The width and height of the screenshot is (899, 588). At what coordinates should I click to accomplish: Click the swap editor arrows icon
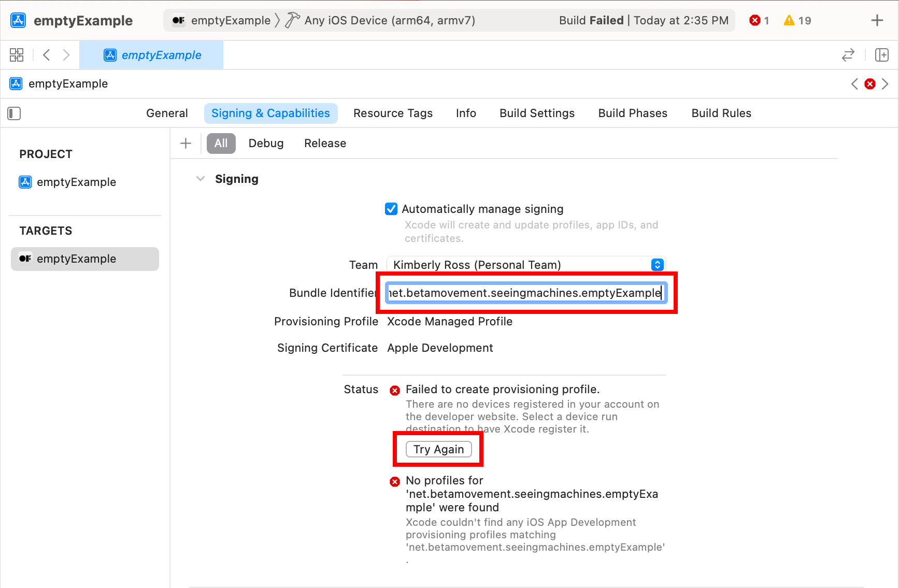(x=848, y=55)
